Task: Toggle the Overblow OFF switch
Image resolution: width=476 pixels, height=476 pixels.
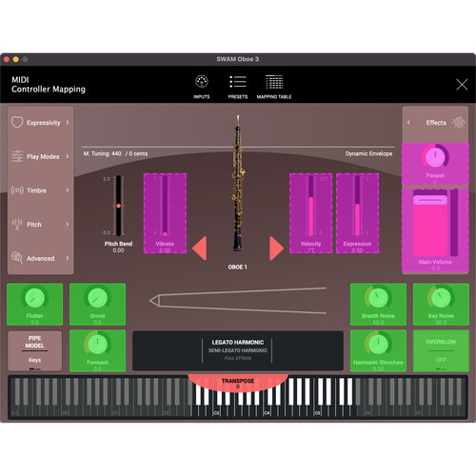Action: [x=441, y=360]
